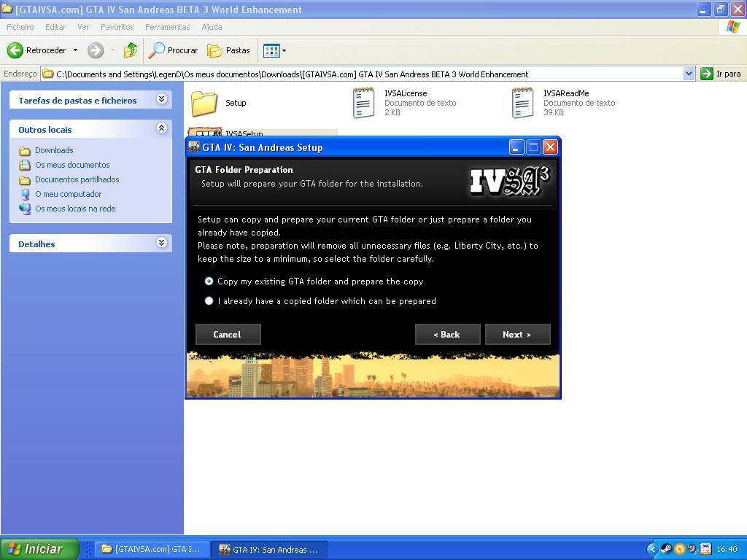
Task: Click the IVSAReadMe file name
Action: (566, 93)
